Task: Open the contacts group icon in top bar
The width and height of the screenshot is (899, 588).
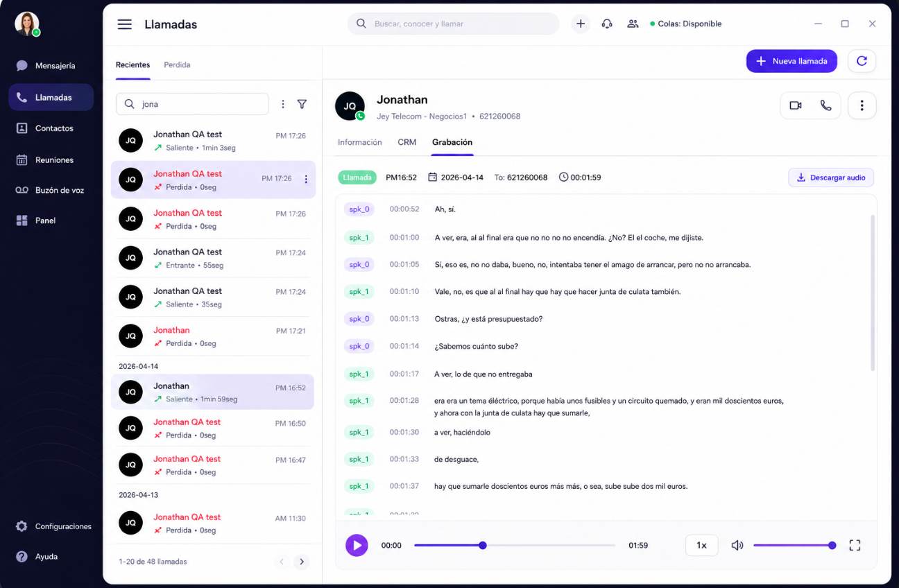Action: tap(633, 24)
